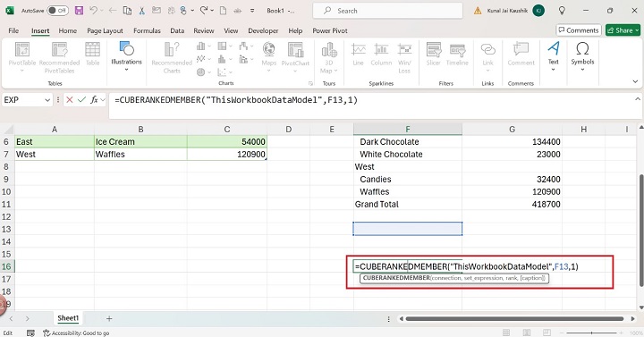Click the Symbols omega icon
Screen dimensions: 644x337
582,48
